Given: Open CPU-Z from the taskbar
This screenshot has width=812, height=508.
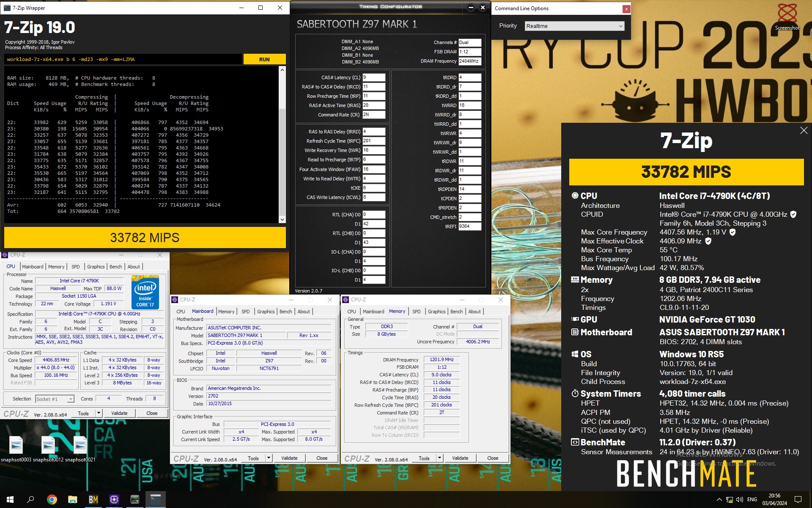Looking at the screenshot, I should click(114, 500).
